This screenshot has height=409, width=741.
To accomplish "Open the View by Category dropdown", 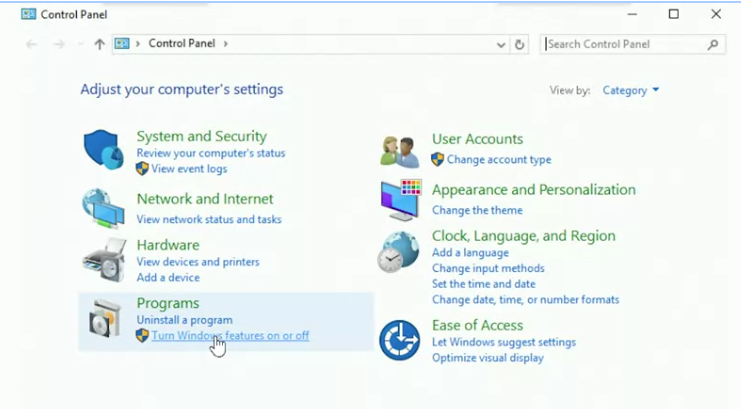I will [x=630, y=90].
